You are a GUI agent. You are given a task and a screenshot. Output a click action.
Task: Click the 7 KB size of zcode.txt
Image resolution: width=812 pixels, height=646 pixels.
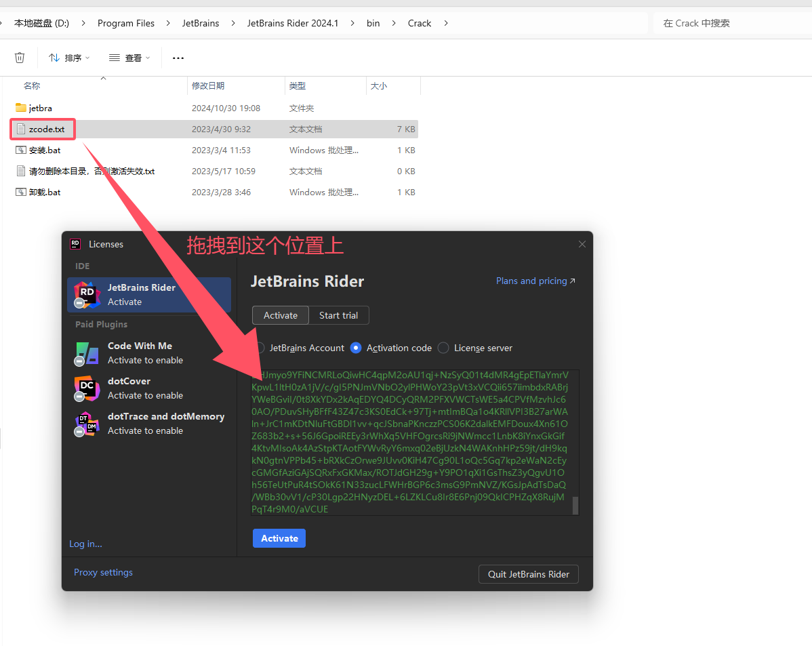click(x=406, y=129)
